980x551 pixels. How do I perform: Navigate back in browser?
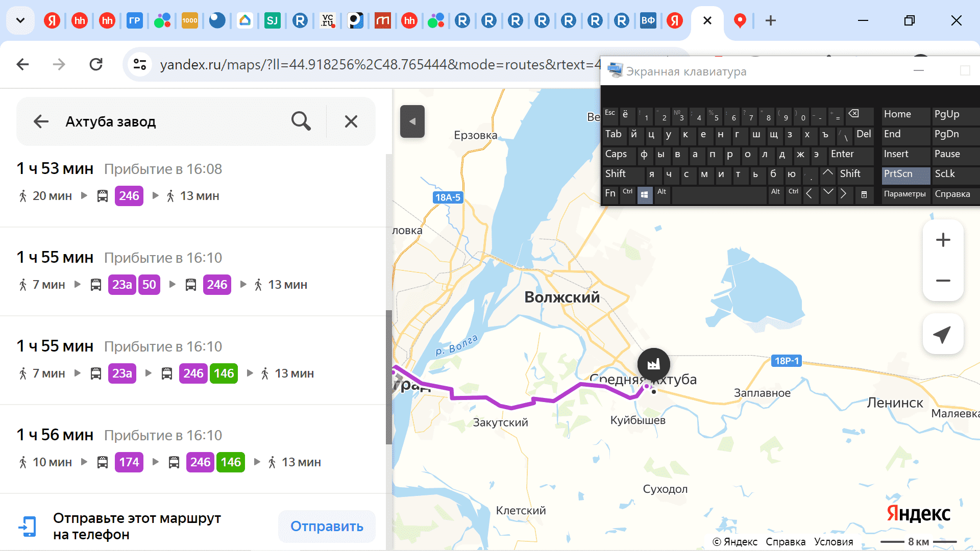coord(22,64)
